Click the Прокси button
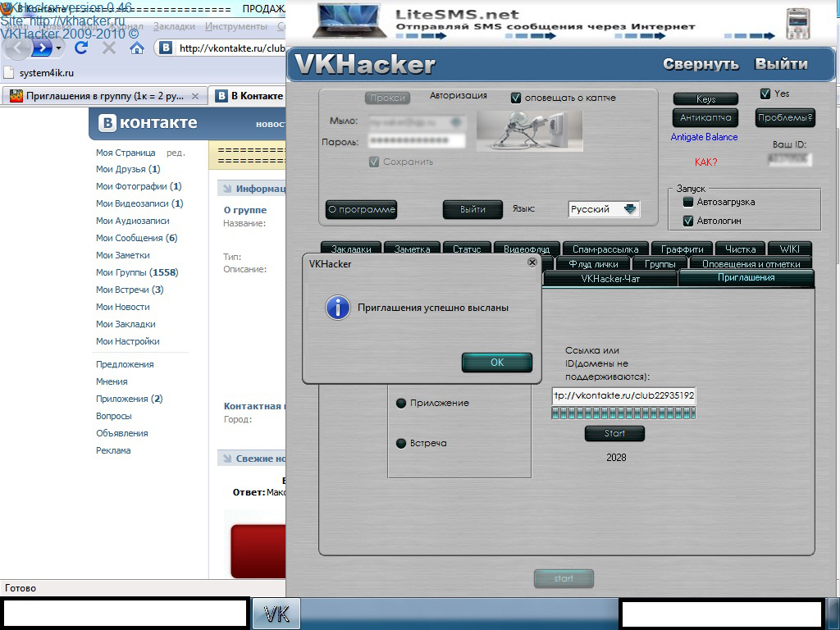 click(388, 98)
